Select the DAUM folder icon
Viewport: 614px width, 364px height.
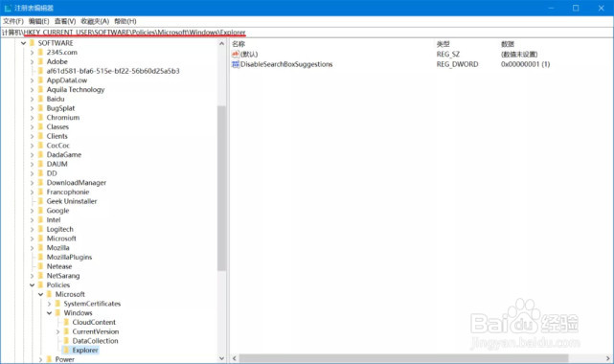(41, 164)
